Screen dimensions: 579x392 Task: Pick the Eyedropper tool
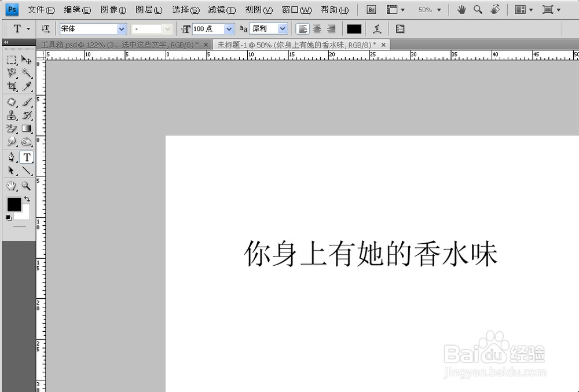[27, 86]
